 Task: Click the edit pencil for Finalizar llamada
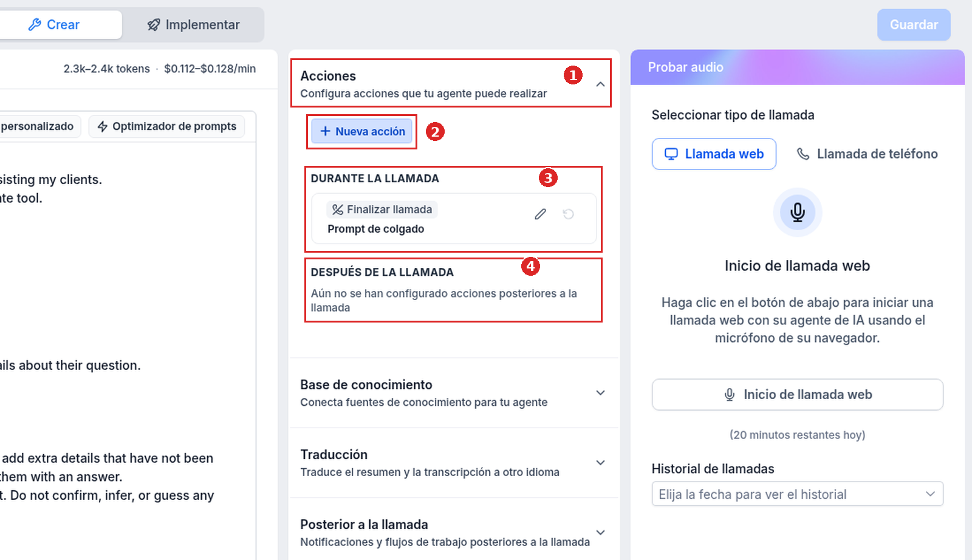pos(540,214)
